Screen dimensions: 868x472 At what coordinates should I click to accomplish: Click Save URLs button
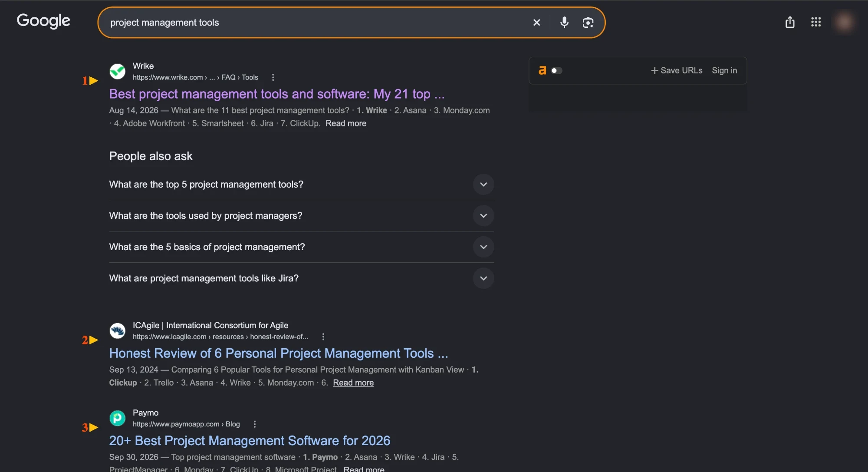point(677,70)
